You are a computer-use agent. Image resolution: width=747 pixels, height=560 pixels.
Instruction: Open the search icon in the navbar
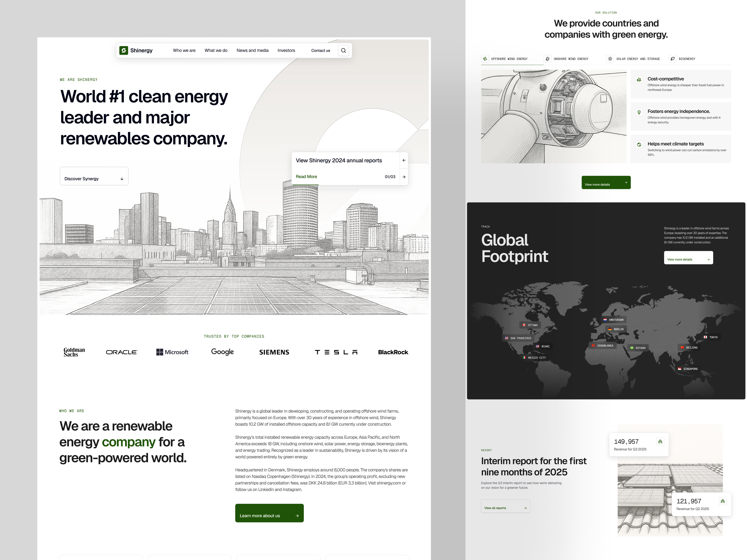(343, 50)
